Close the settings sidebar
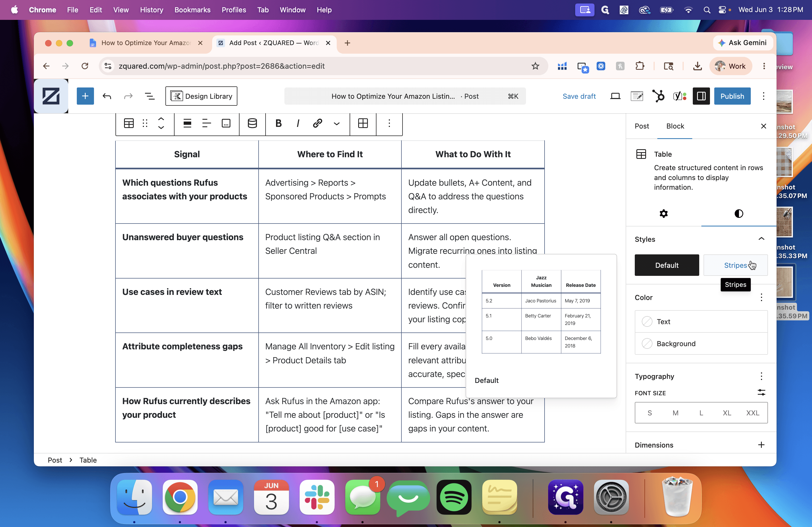The height and width of the screenshot is (527, 812). tap(764, 126)
